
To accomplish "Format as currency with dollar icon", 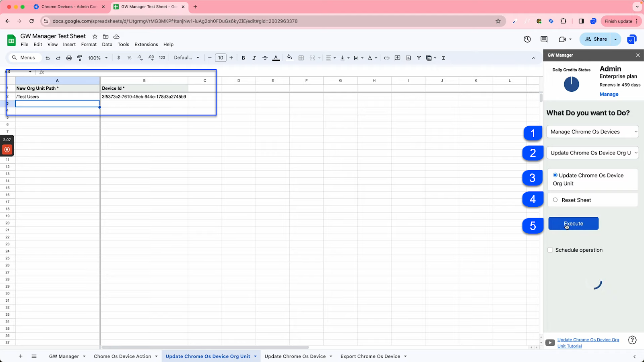I will [x=119, y=58].
